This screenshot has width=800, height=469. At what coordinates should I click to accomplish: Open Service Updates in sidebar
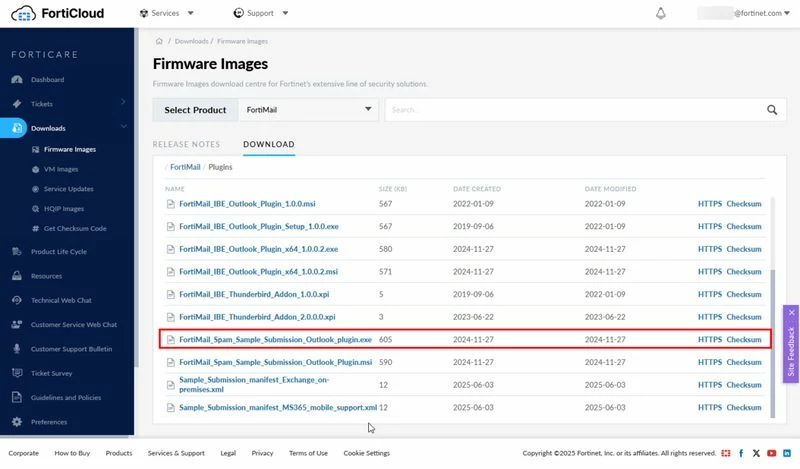(x=68, y=189)
